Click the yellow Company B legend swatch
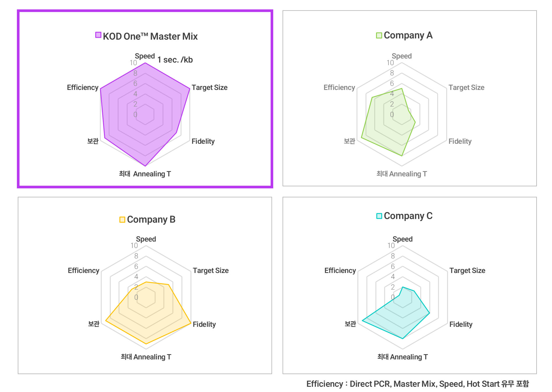552x392 pixels. 122,219
